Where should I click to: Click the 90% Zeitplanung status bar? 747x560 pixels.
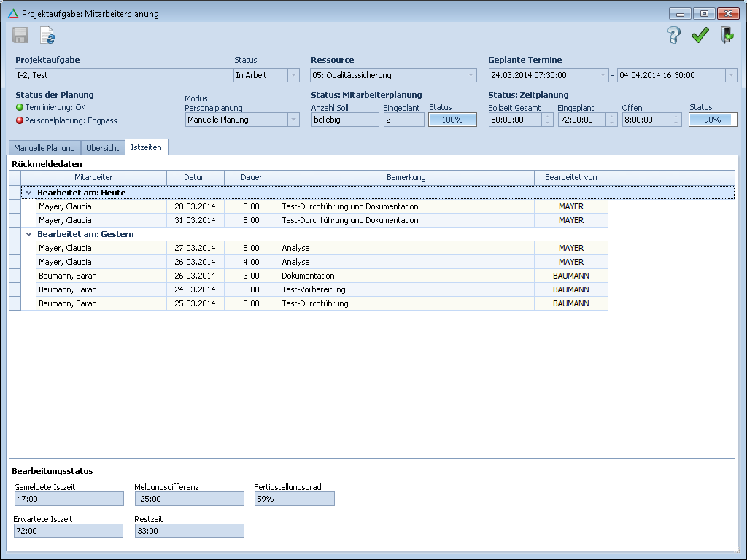point(713,120)
